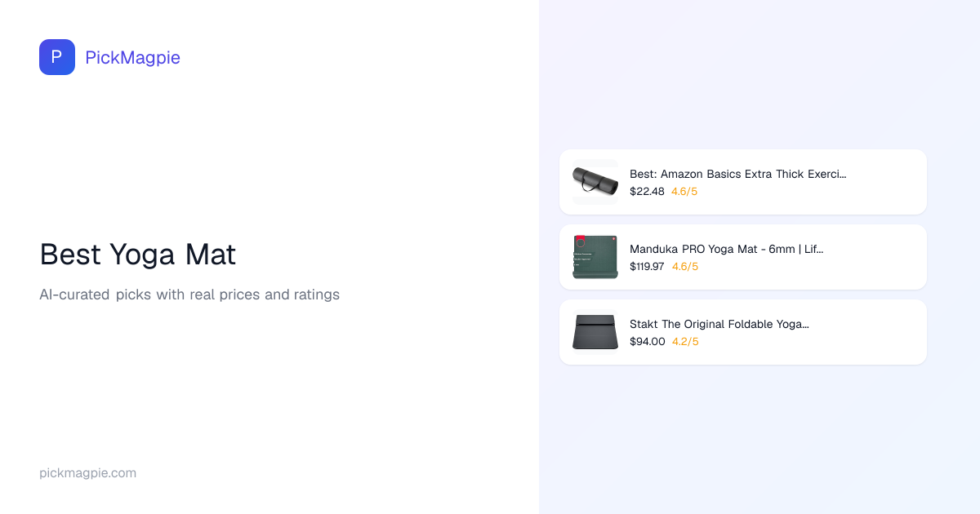
Task: Click the Stakt foldable mat thumbnail
Action: pos(595,331)
